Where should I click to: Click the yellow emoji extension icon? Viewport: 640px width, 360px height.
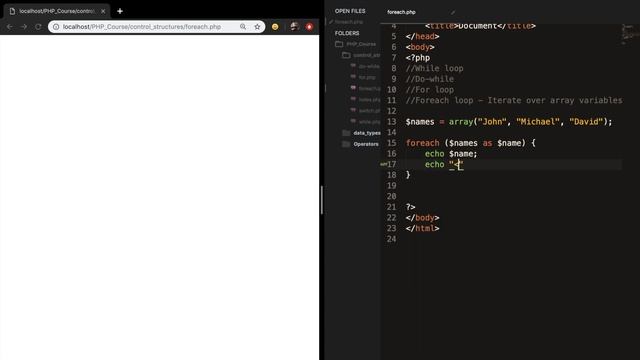275,27
